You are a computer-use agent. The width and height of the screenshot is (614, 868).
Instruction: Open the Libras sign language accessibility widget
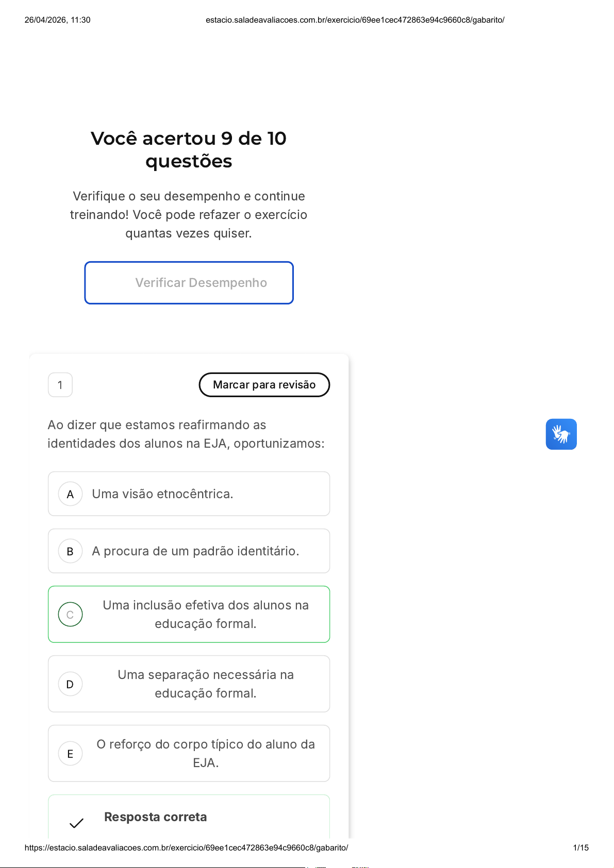tap(561, 434)
